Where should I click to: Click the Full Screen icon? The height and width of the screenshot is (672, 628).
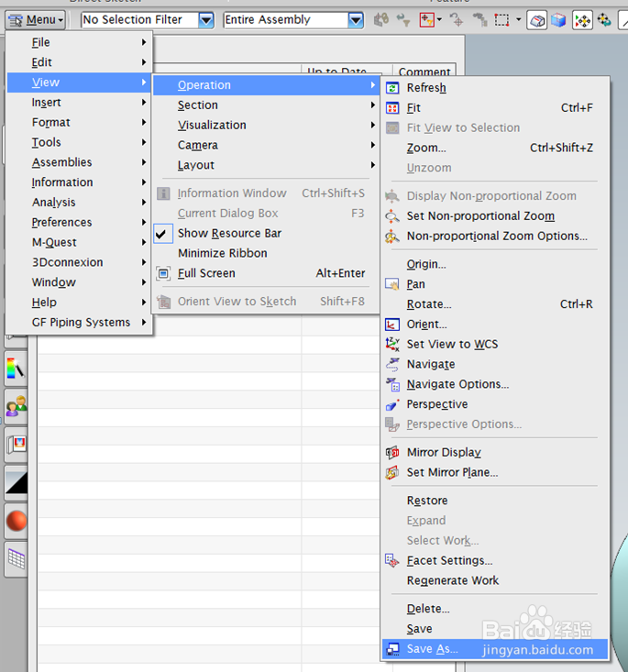tap(163, 273)
